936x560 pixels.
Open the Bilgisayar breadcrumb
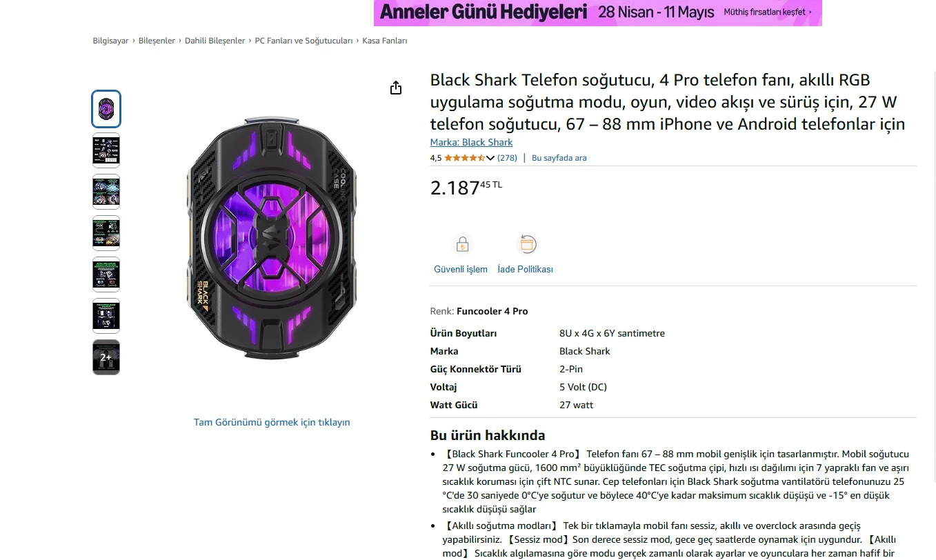[x=110, y=41]
